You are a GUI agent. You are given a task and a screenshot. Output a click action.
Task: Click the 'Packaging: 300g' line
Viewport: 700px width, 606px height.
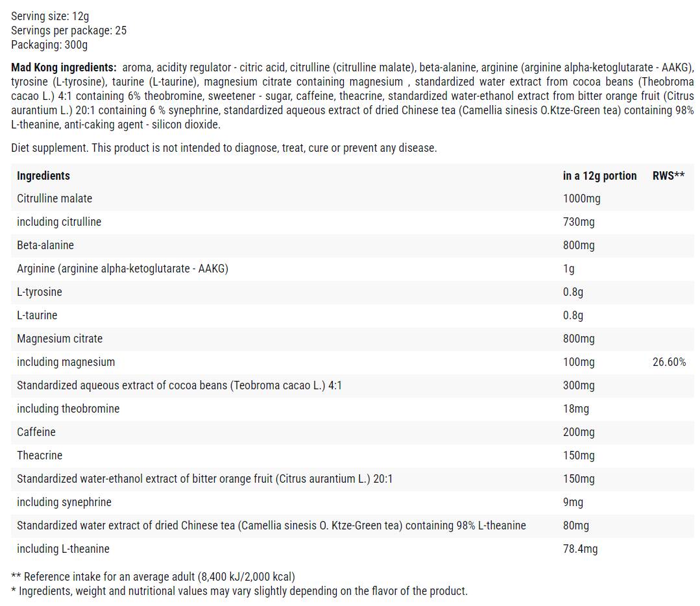click(49, 45)
